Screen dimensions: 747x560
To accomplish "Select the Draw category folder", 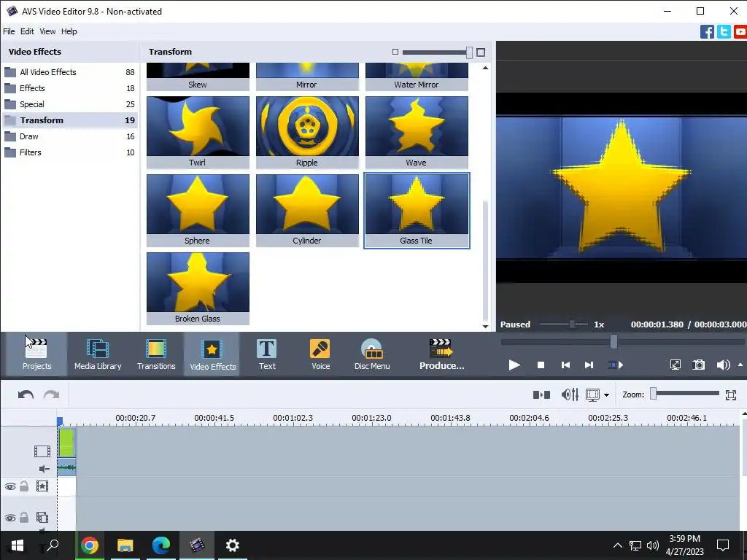I will pyautogui.click(x=69, y=136).
